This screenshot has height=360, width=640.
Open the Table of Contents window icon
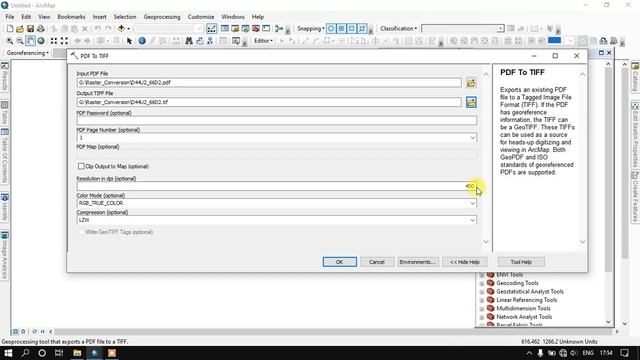(224, 29)
